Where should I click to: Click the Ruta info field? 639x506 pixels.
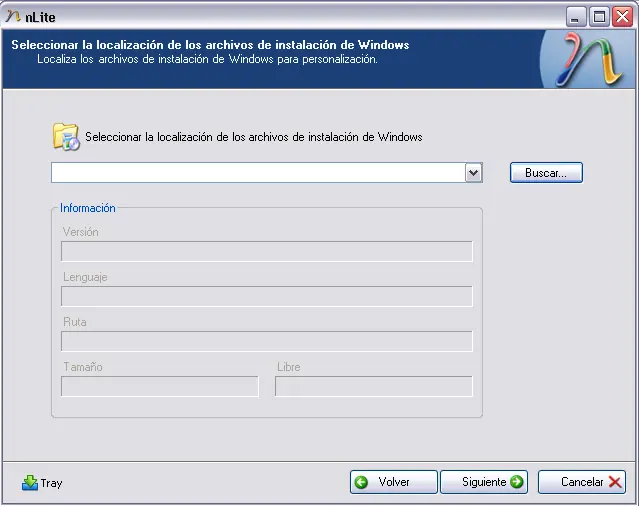coord(267,341)
